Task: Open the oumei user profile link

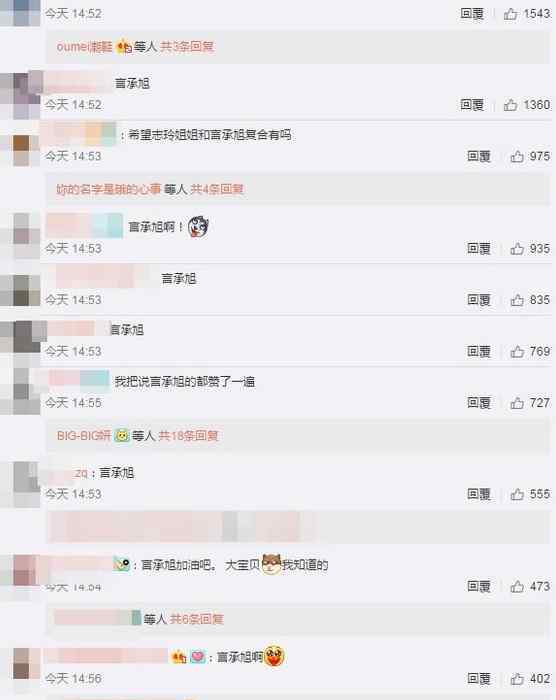Action: coord(84,46)
